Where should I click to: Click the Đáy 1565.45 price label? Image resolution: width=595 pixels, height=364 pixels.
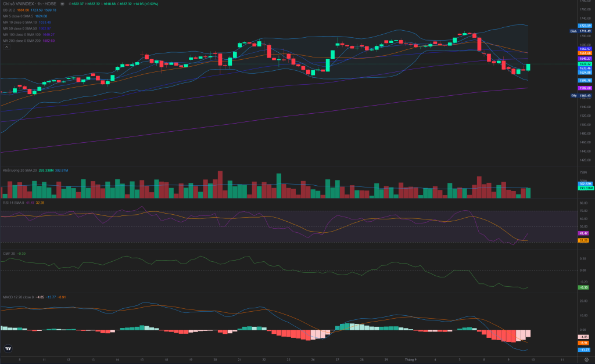[581, 96]
